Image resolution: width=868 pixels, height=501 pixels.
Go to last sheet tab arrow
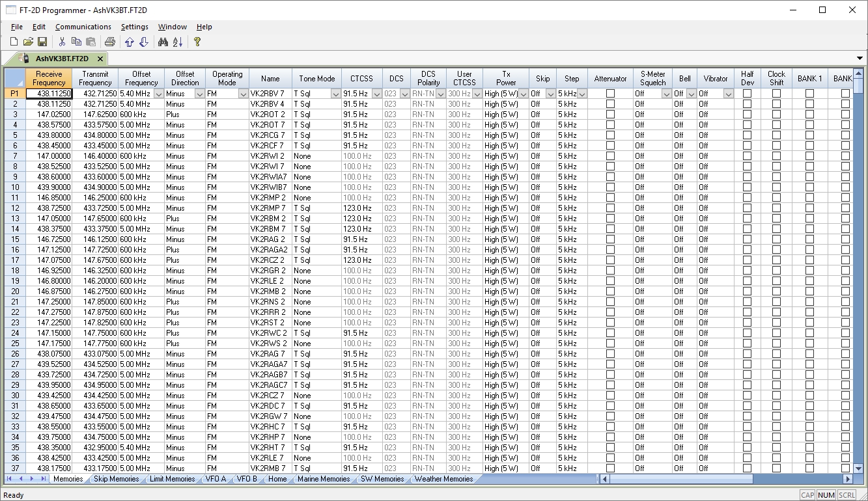(x=43, y=479)
